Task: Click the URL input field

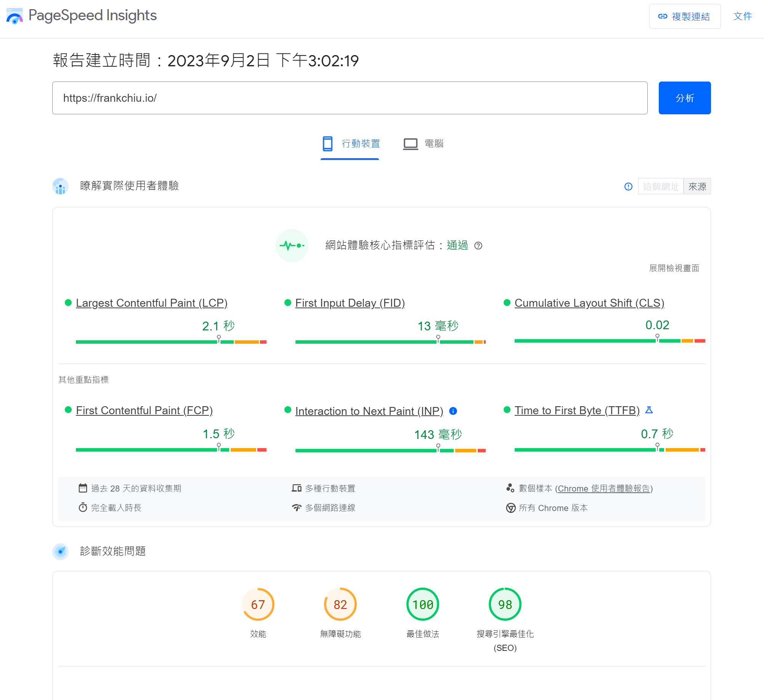Action: 350,98
